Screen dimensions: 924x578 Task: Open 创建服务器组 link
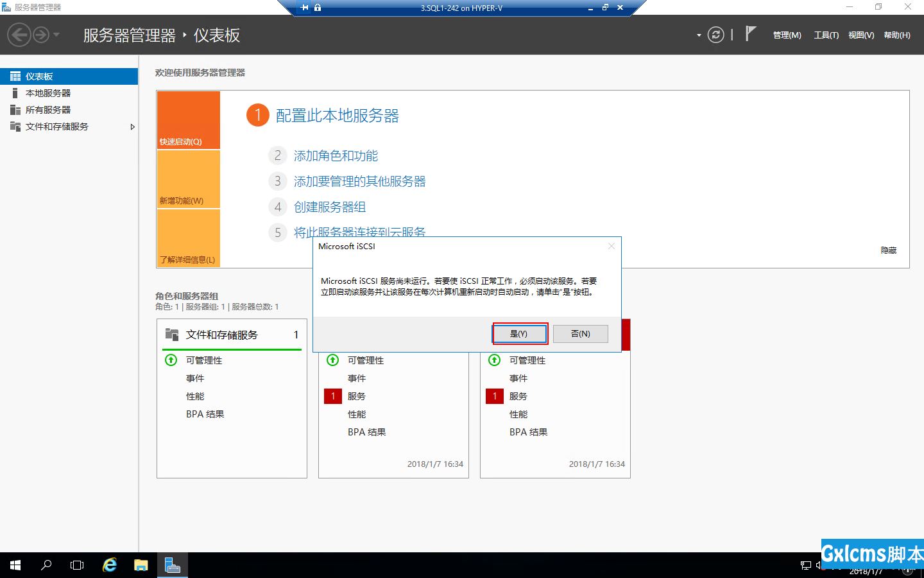point(330,207)
